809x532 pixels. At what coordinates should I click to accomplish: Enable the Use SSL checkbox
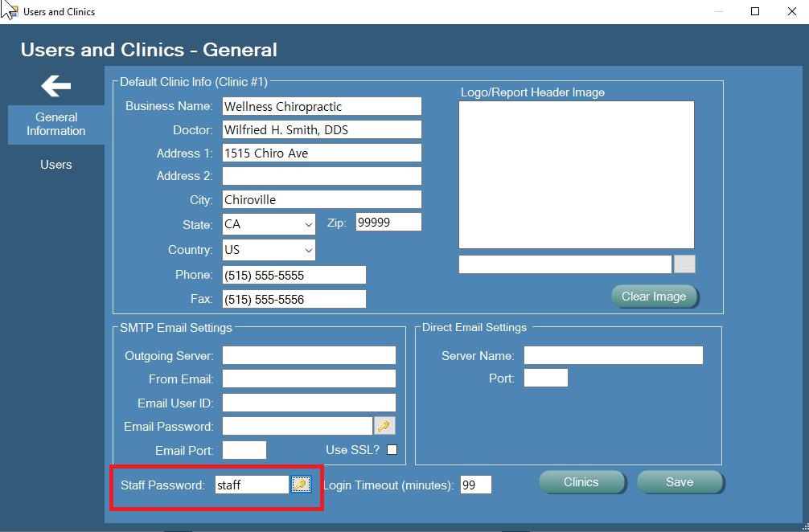point(392,449)
